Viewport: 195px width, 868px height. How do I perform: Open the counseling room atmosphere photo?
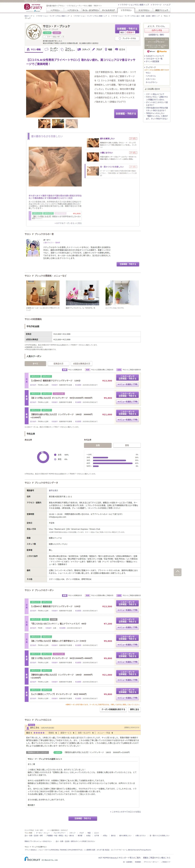click(x=43, y=293)
